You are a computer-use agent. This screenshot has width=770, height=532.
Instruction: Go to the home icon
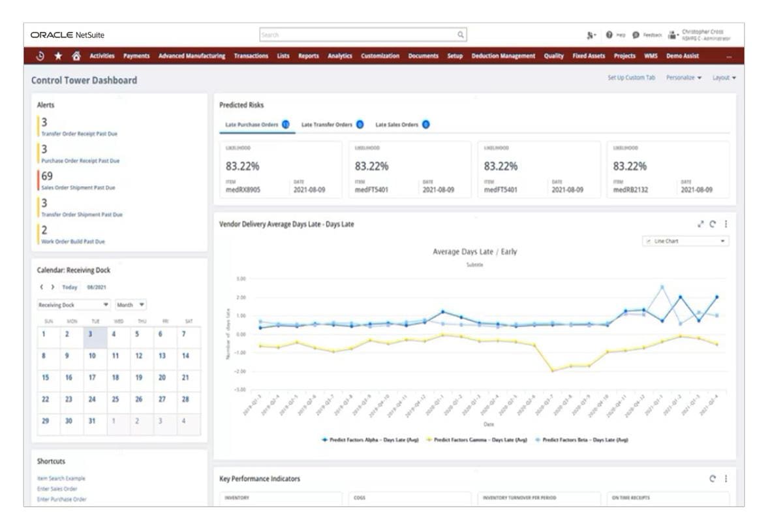tap(76, 56)
